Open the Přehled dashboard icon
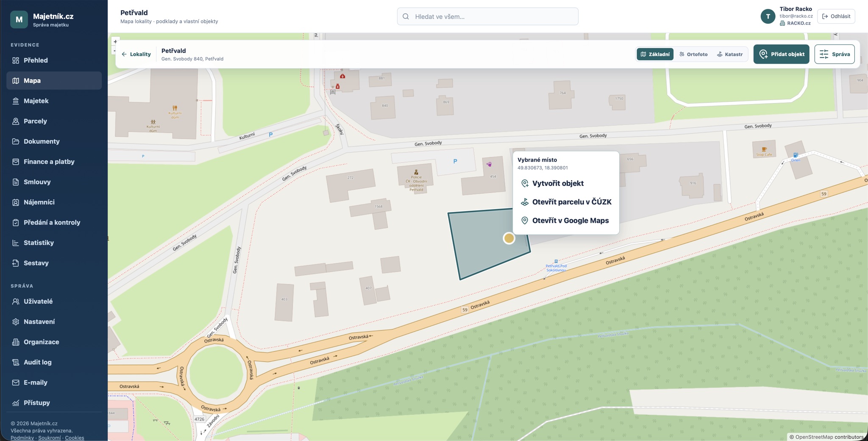This screenshot has height=441, width=868. [x=16, y=60]
